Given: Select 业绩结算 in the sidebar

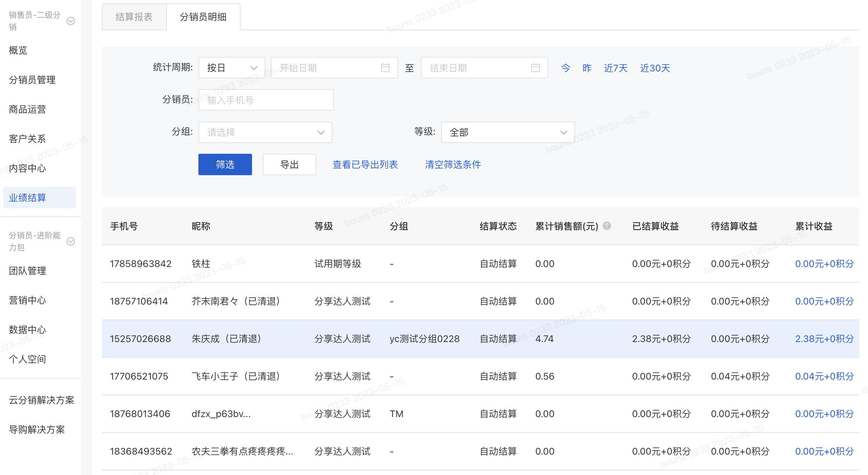Looking at the screenshot, I should [x=40, y=197].
